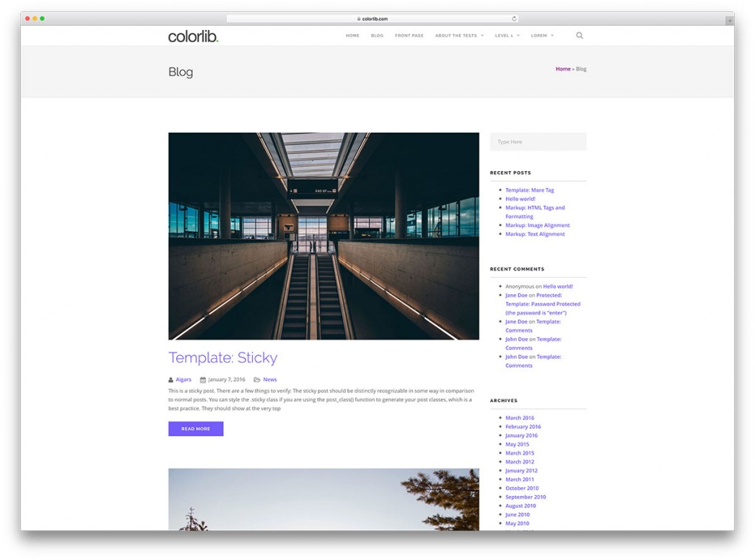
Task: Expand the LOREM navigation dropdown
Action: (x=540, y=35)
